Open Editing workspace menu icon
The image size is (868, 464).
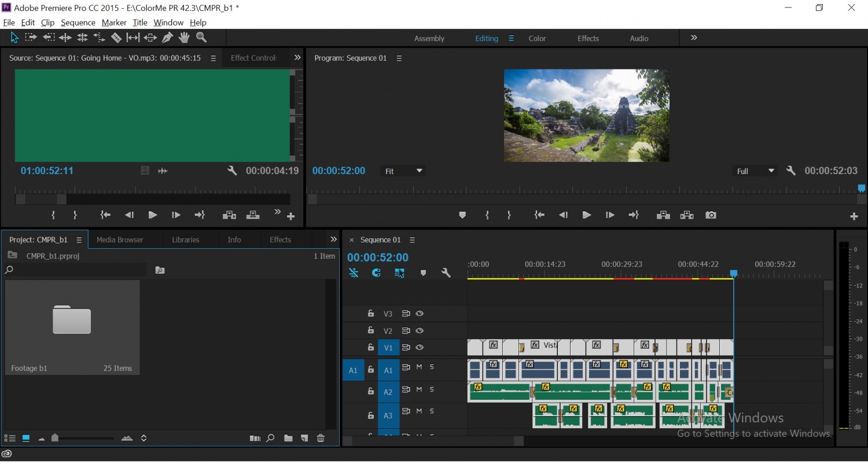(511, 38)
